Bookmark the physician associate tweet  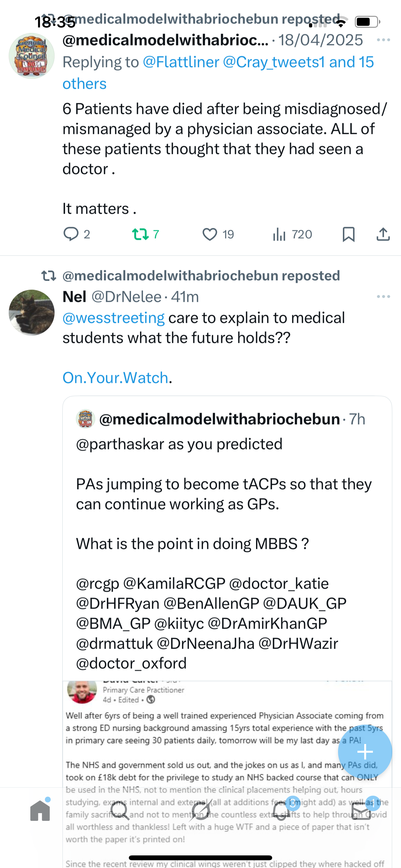tap(348, 234)
